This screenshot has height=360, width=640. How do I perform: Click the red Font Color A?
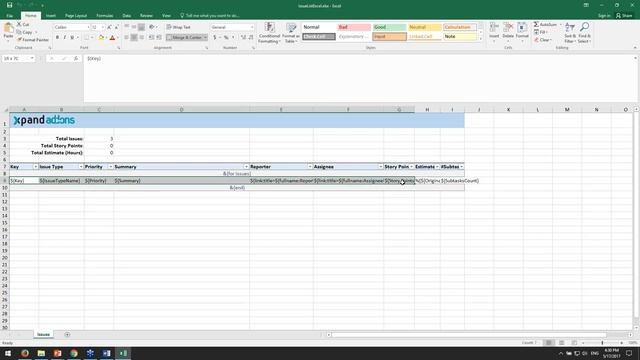click(113, 38)
